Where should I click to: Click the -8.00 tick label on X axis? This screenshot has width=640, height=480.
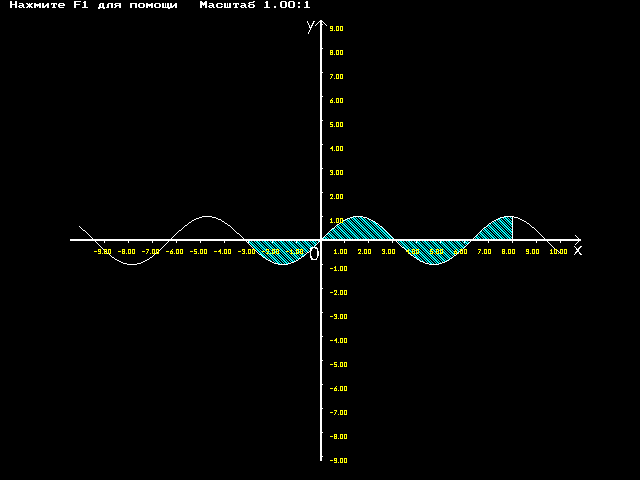click(x=127, y=251)
